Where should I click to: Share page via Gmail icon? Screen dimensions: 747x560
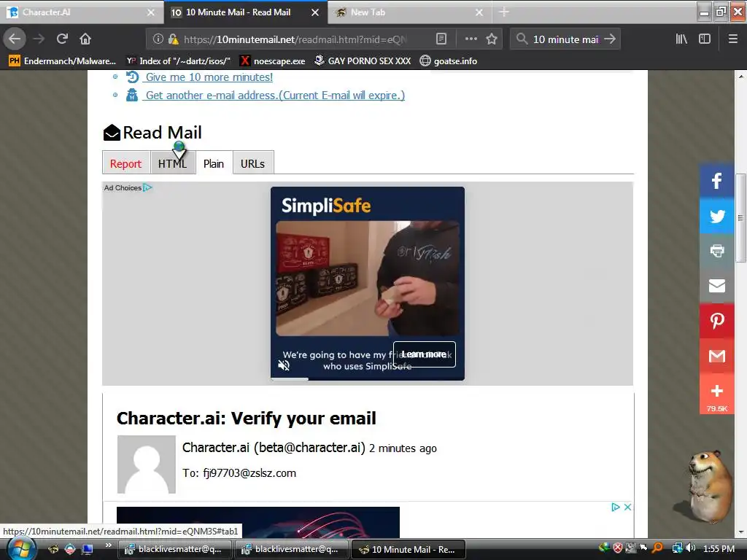(x=716, y=356)
